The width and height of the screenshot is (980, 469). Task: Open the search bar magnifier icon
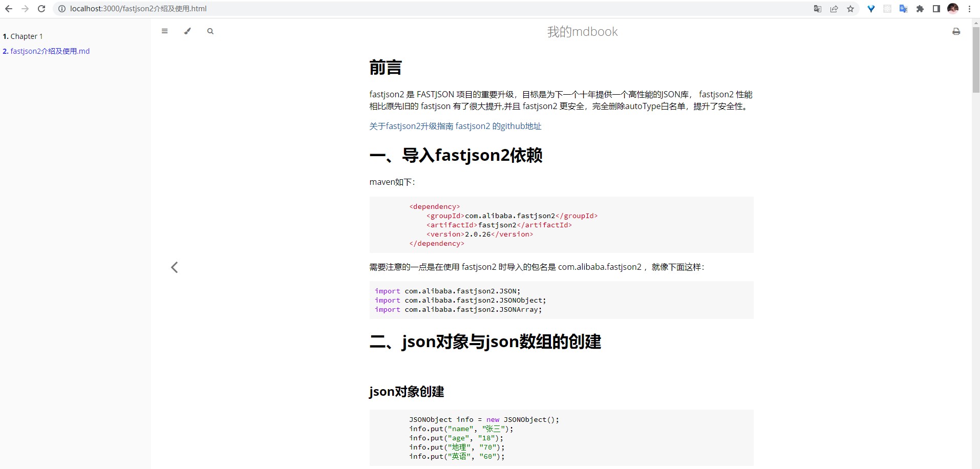pos(210,31)
